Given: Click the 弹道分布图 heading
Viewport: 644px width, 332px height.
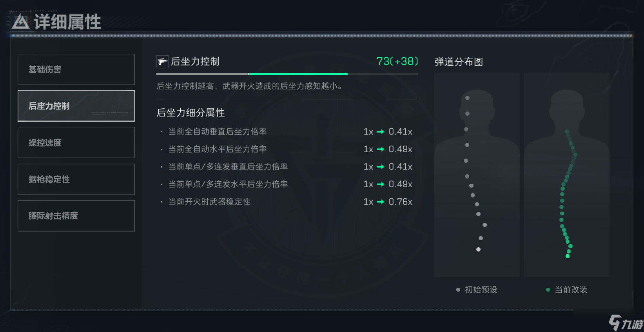Looking at the screenshot, I should tap(459, 62).
